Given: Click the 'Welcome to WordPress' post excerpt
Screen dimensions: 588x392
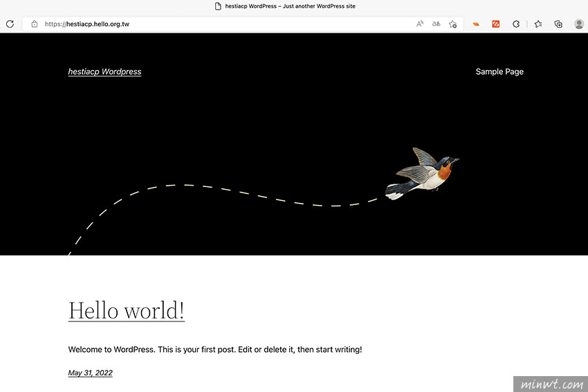Looking at the screenshot, I should [215, 350].
